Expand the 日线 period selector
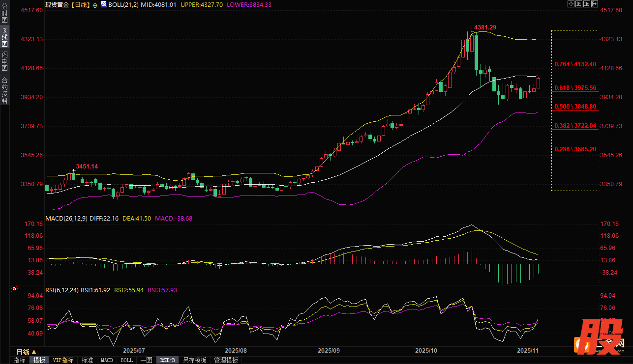 pos(26,352)
